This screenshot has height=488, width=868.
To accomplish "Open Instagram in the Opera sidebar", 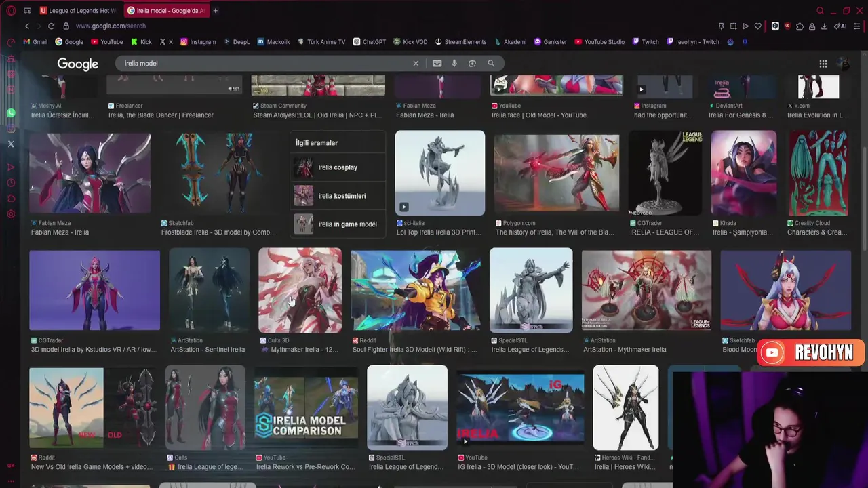I will pos(11,129).
